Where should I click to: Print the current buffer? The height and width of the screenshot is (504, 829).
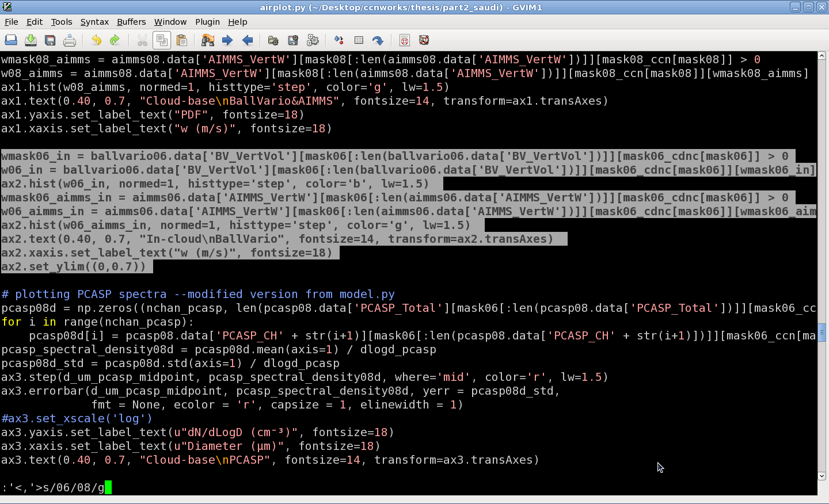point(69,40)
